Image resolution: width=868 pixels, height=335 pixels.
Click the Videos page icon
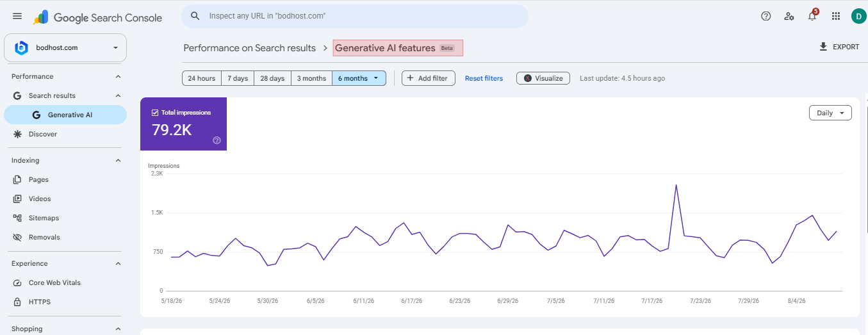click(17, 199)
